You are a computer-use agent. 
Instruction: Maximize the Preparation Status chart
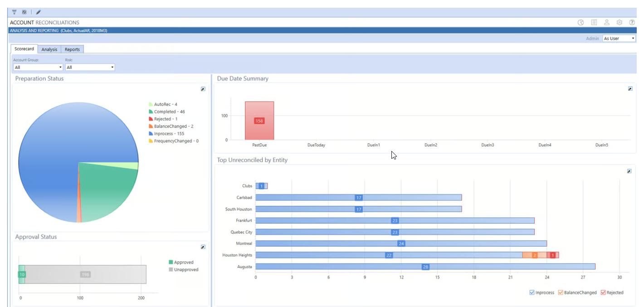click(x=203, y=89)
